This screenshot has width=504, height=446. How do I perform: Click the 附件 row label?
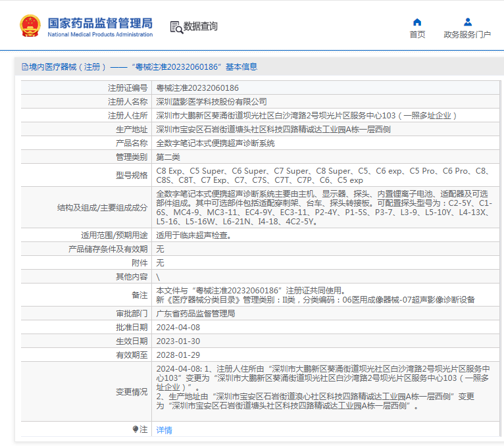pos(140,263)
